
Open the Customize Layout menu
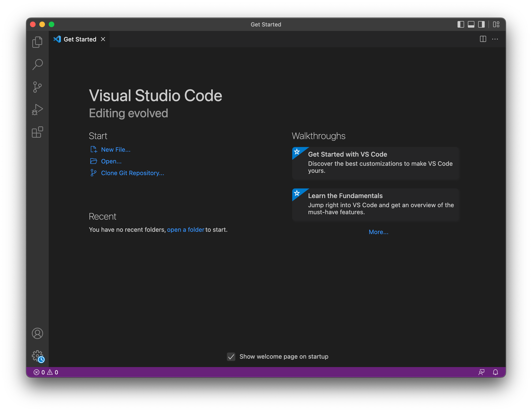496,24
